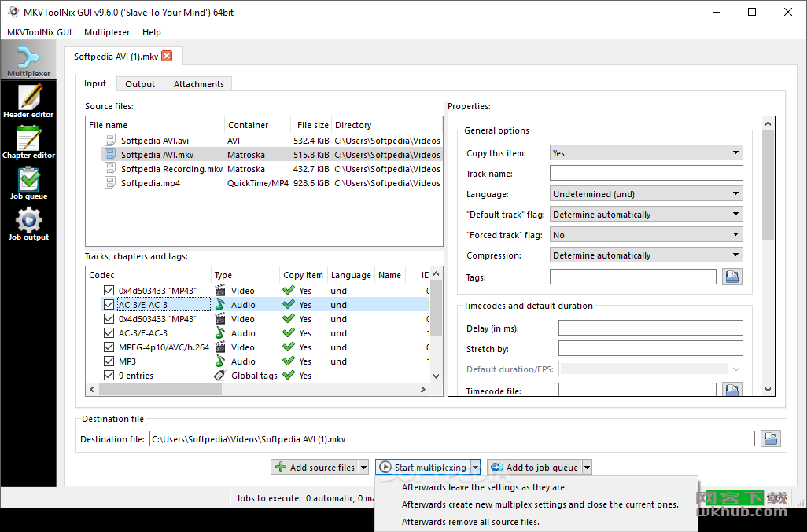
Task: Uncheck the first 0x4d503433 "MP43" track
Action: point(109,291)
